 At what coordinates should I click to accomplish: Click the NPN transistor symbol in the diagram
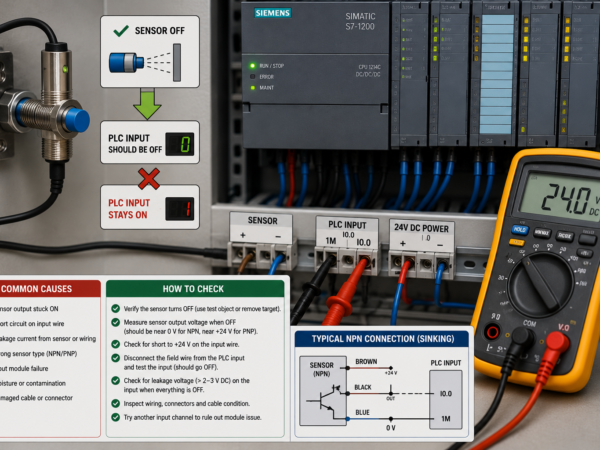pos(325,401)
